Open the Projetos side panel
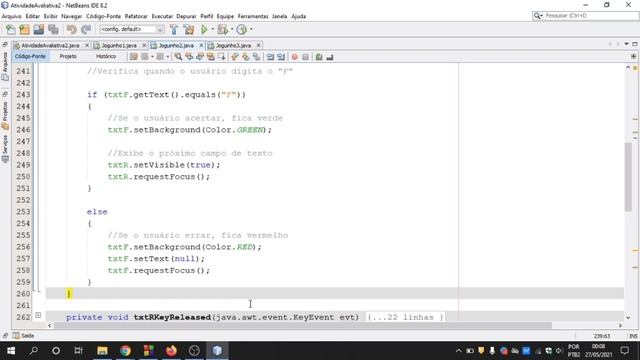The image size is (640, 360). 5,116
